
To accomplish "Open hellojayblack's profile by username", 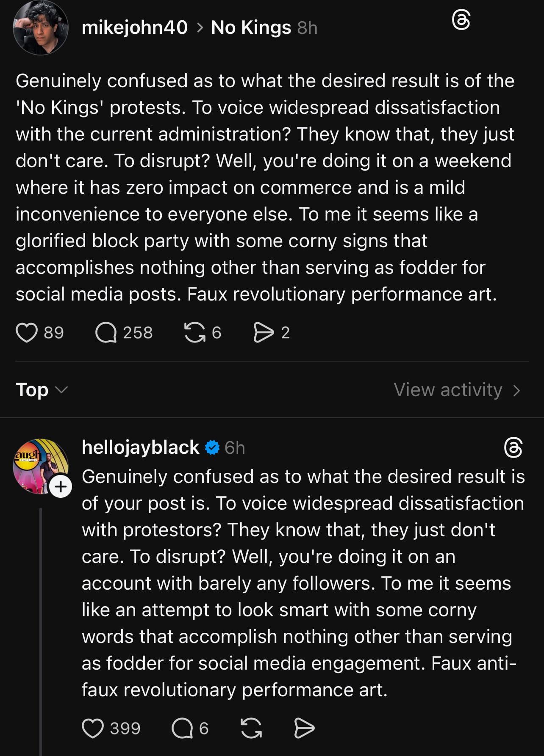I will [x=140, y=447].
